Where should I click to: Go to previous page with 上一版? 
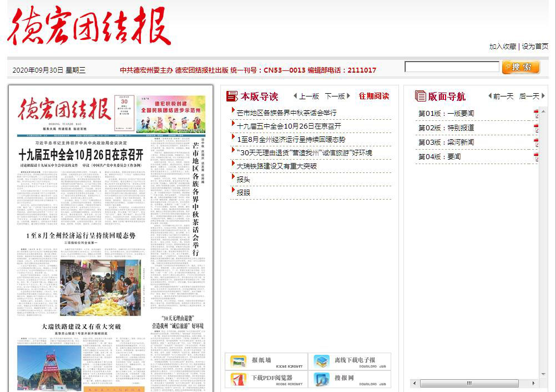306,96
